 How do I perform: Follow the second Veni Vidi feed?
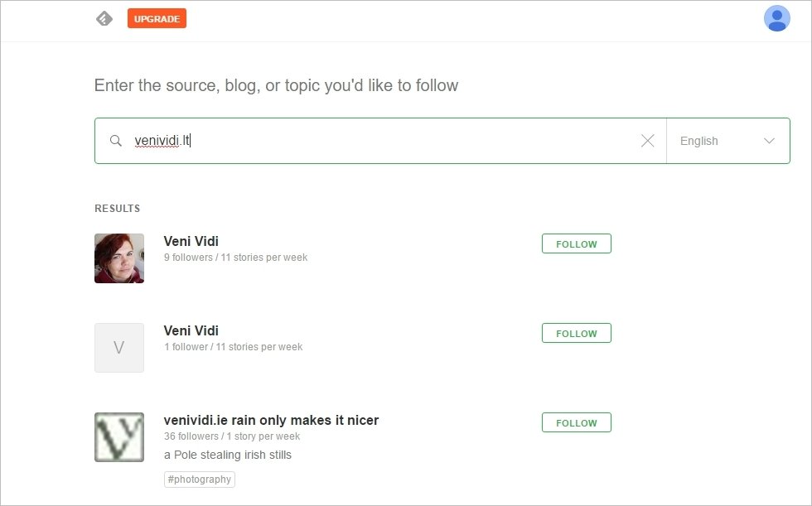(x=576, y=333)
